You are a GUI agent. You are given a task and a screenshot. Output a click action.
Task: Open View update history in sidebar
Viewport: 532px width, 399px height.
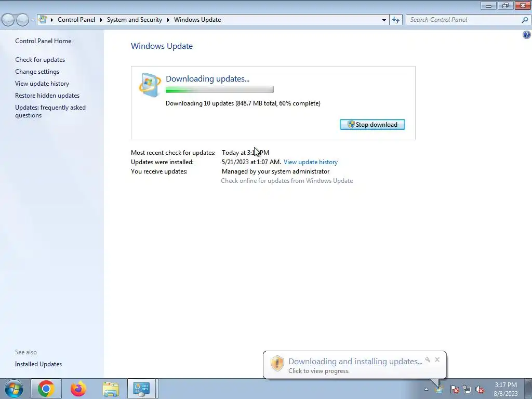(42, 84)
